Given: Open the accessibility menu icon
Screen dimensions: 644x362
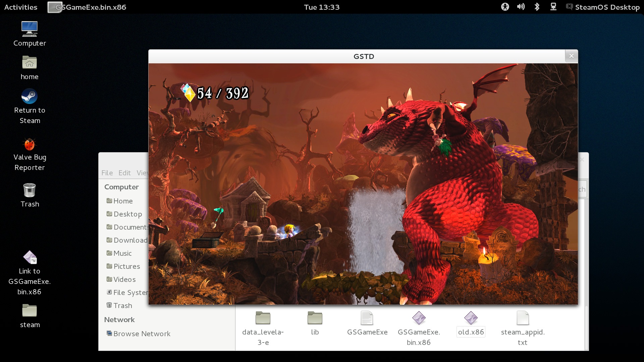Looking at the screenshot, I should 505,7.
